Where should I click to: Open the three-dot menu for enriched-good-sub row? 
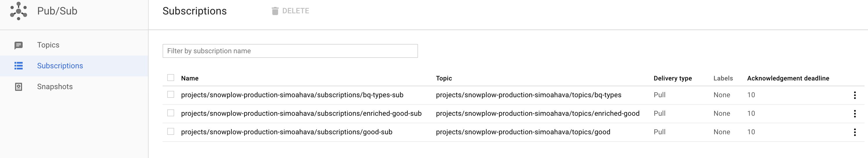tap(855, 114)
